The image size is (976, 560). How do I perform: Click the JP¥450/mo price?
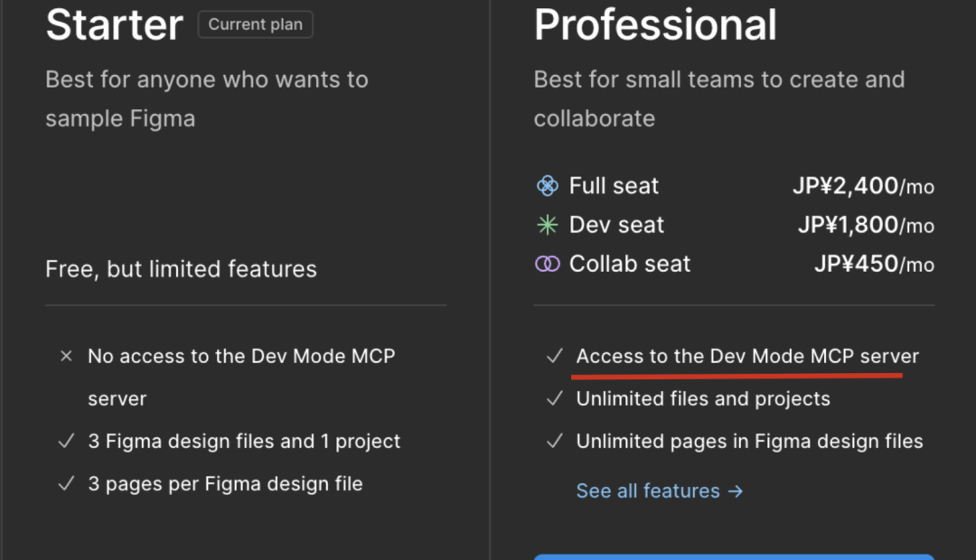pyautogui.click(x=875, y=264)
